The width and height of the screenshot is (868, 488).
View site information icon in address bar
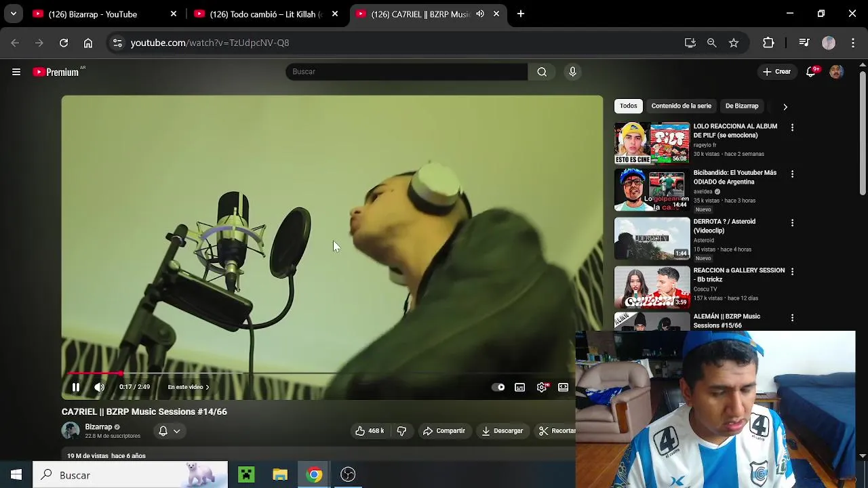coord(117,43)
